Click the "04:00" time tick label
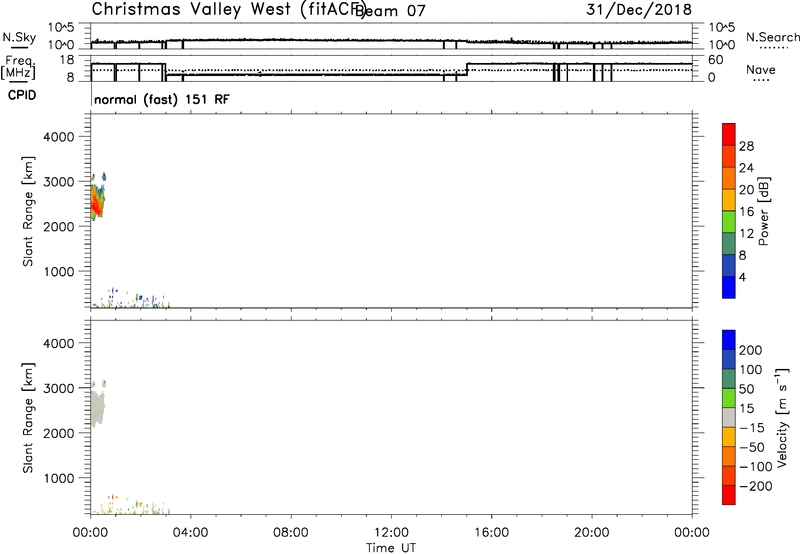This screenshot has width=800, height=554. coord(190,533)
